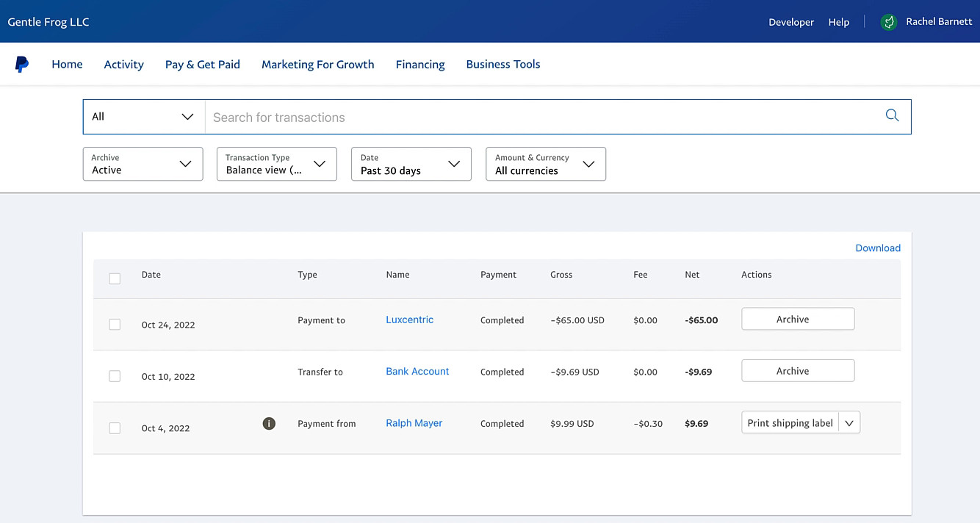
Task: Click the −$65.00 USD gross amount
Action: click(x=577, y=320)
